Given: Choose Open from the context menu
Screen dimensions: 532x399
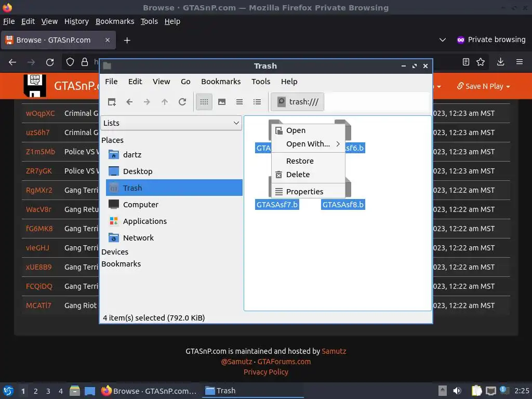Looking at the screenshot, I should [309, 130].
